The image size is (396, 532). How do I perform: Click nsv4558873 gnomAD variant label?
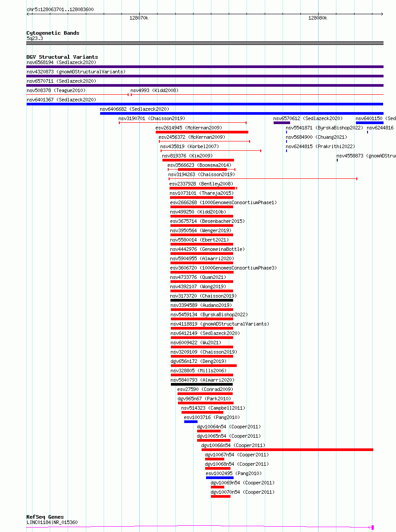tap(366, 156)
